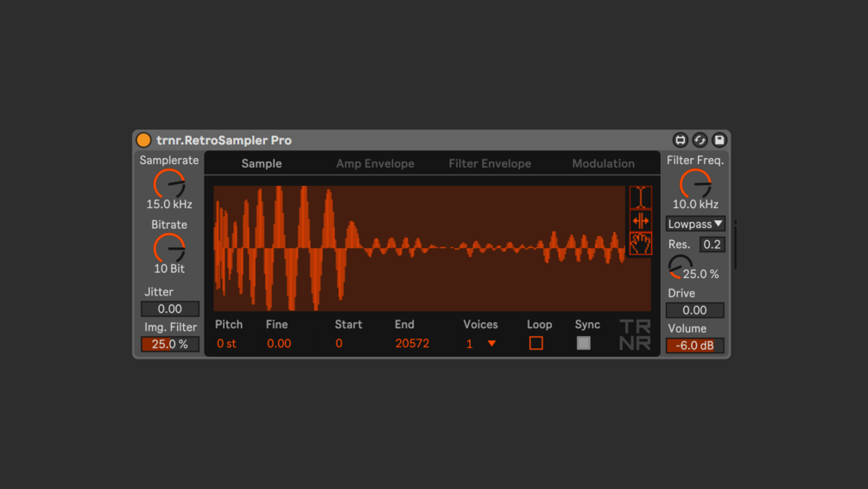Click the Bitrate knob

[169, 248]
